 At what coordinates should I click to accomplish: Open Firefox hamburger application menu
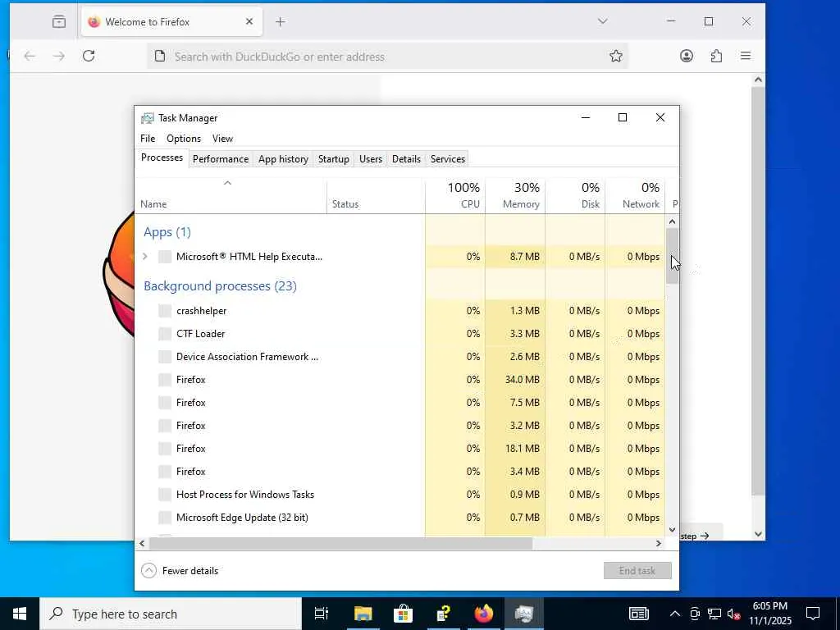746,56
